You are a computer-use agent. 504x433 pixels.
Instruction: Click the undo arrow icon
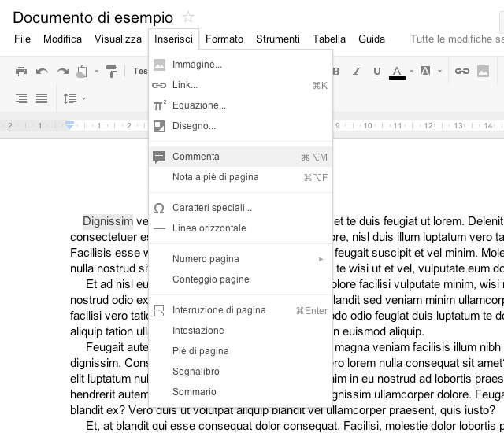[x=42, y=72]
